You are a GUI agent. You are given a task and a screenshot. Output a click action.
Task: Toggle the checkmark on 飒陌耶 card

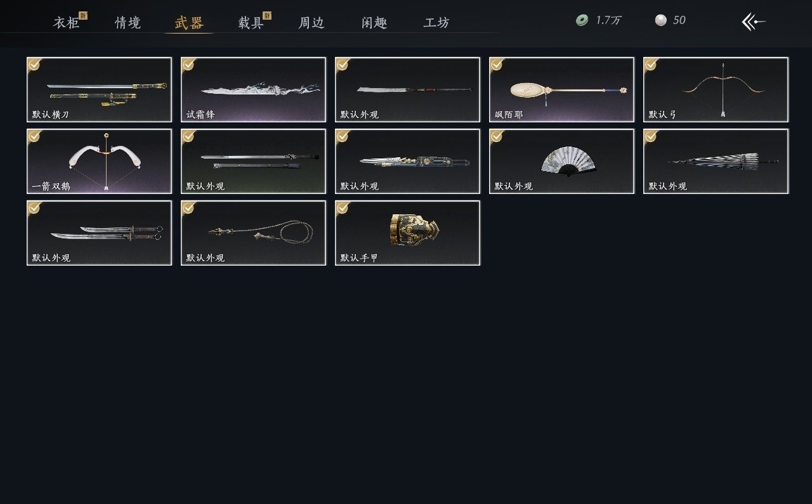pyautogui.click(x=497, y=64)
